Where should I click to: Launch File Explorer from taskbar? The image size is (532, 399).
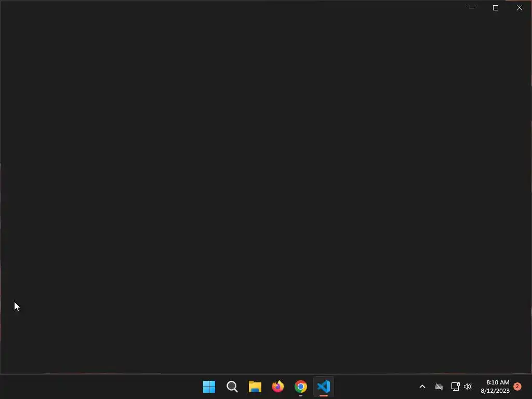255,387
